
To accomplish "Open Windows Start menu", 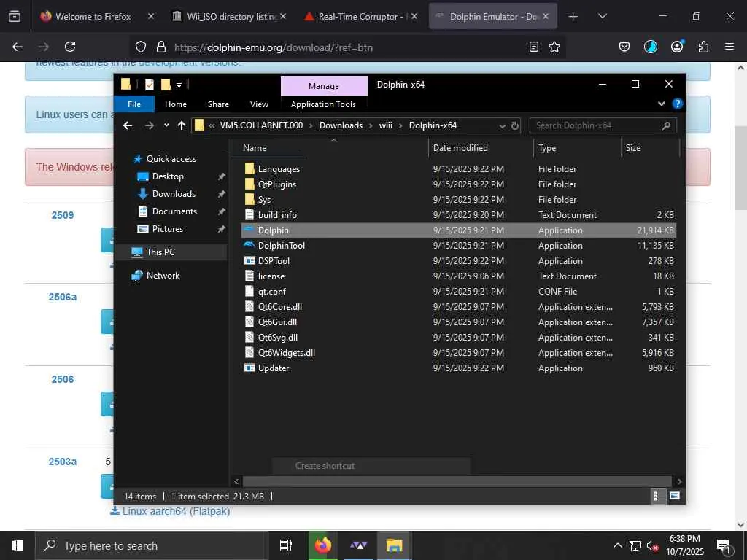I will pyautogui.click(x=18, y=545).
